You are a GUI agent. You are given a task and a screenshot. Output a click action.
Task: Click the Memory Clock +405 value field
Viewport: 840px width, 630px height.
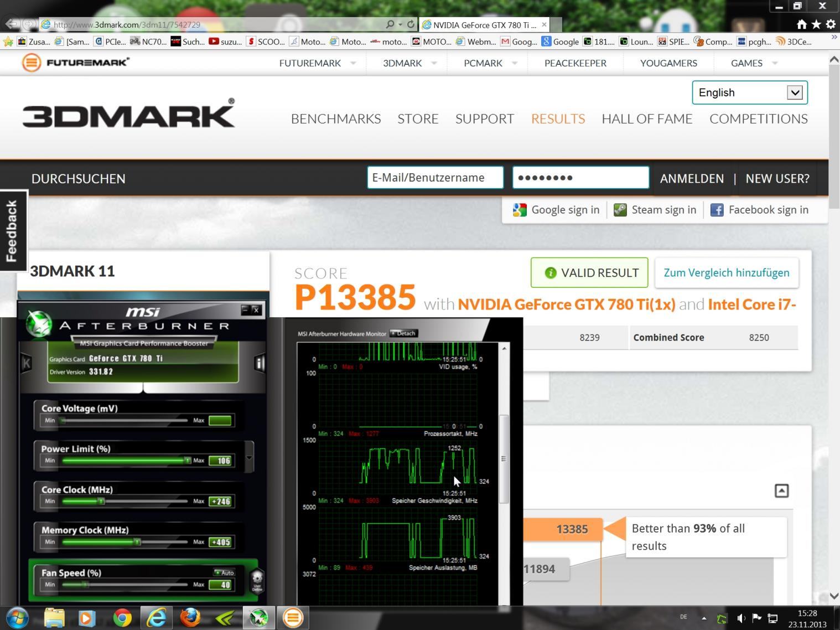pos(221,542)
